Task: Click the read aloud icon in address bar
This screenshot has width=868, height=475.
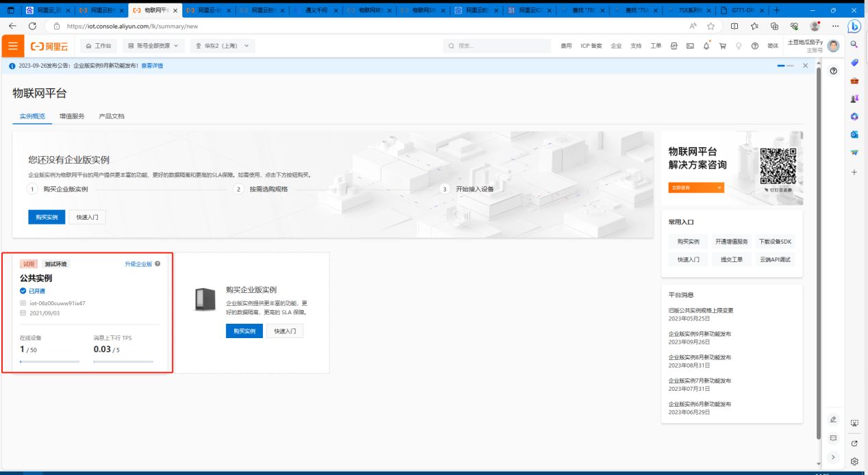Action: 692,26
